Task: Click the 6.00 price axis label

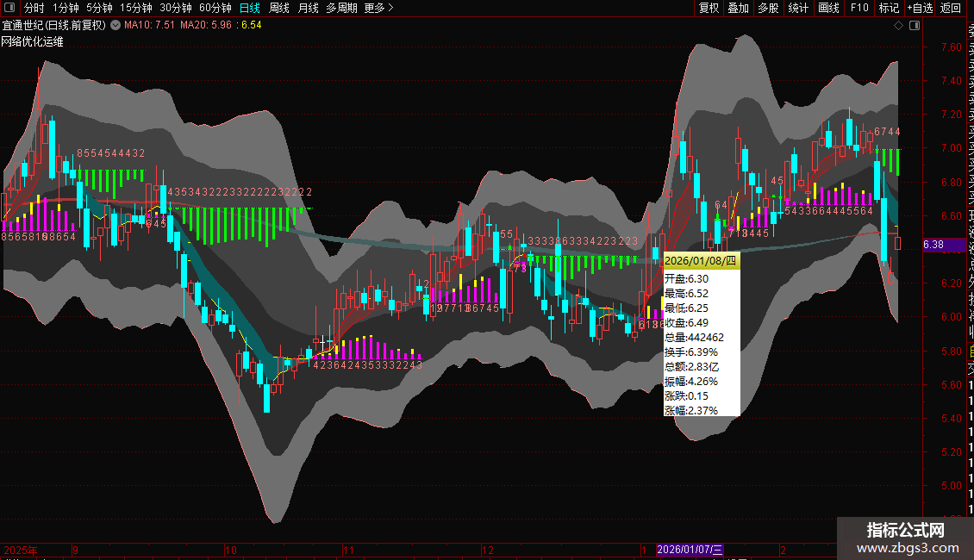Action: tap(951, 317)
